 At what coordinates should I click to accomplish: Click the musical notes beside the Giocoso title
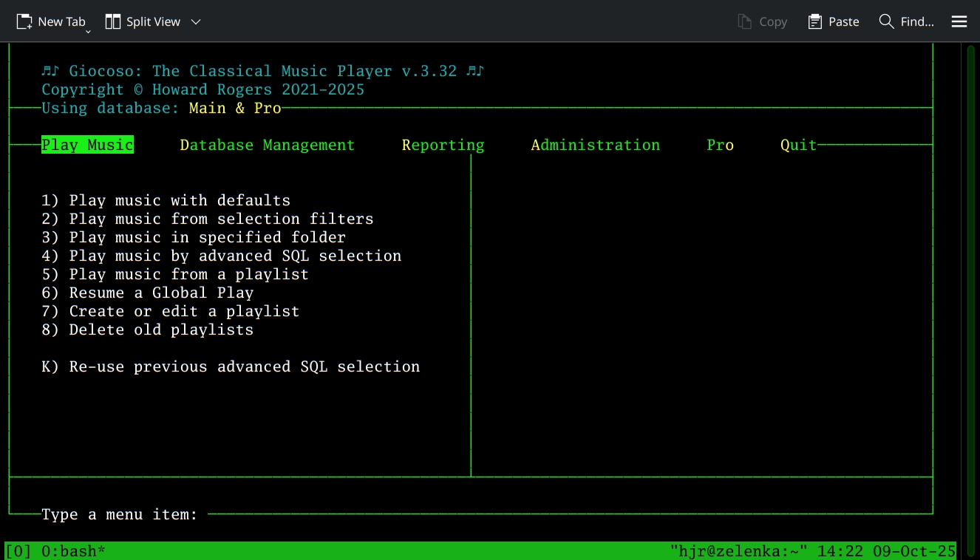pyautogui.click(x=50, y=70)
